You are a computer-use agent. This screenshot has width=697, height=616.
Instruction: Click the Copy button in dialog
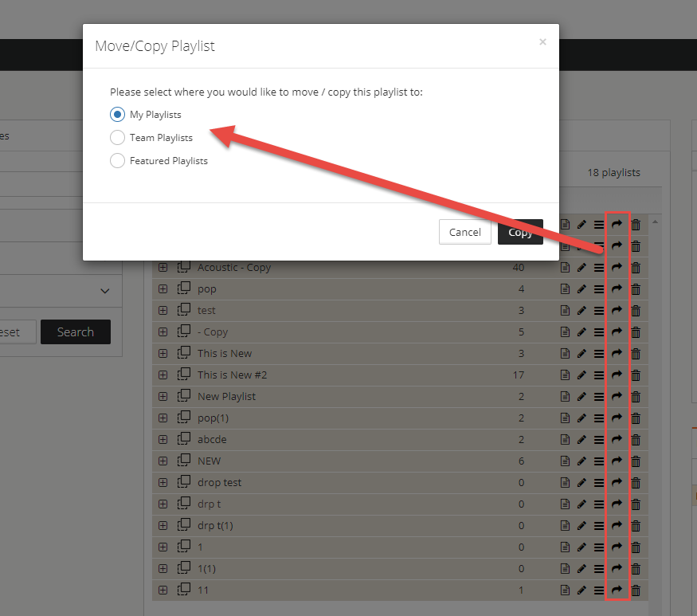pos(520,232)
